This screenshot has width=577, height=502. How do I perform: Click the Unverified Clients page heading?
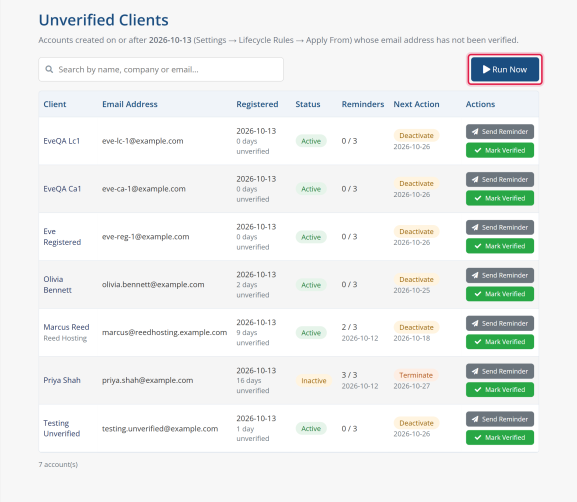tap(103, 20)
